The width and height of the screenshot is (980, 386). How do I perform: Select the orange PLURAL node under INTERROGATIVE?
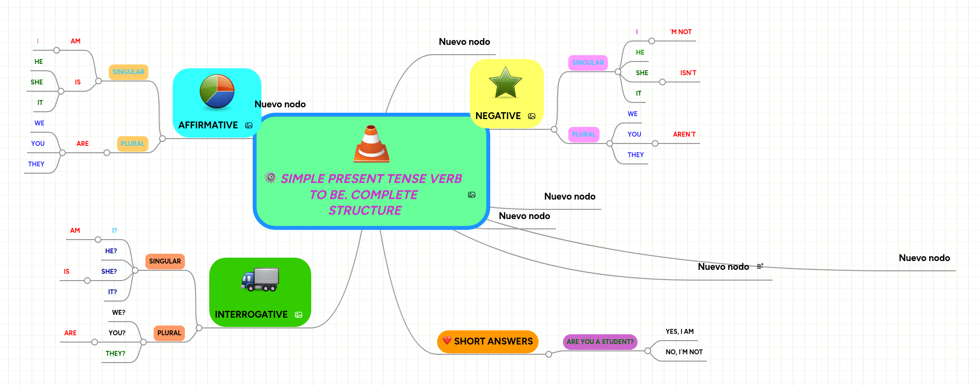[x=169, y=333]
